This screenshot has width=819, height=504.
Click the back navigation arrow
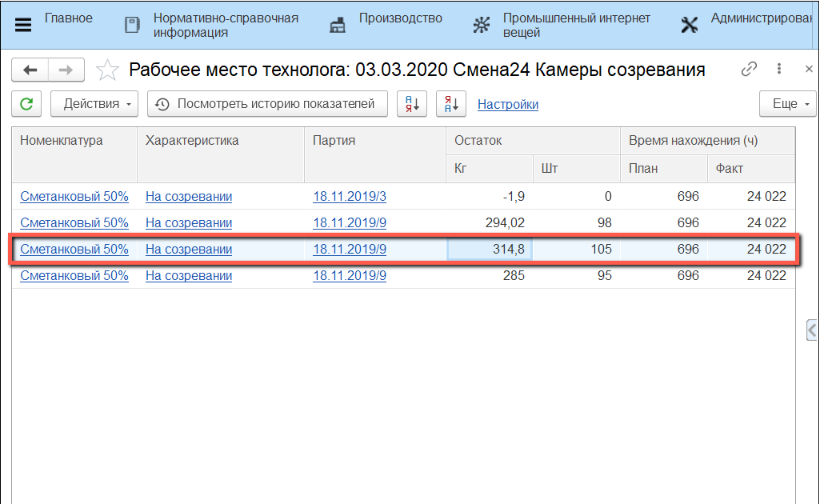(30, 70)
